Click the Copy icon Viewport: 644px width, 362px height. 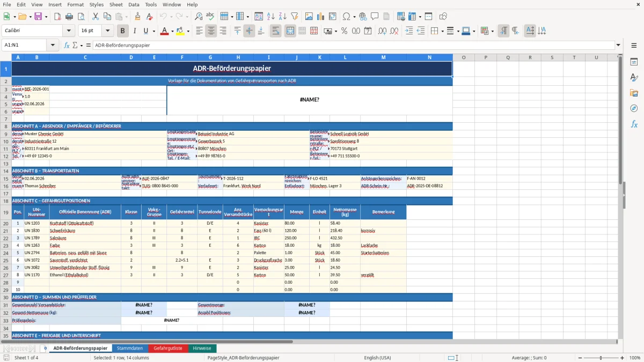tap(107, 17)
